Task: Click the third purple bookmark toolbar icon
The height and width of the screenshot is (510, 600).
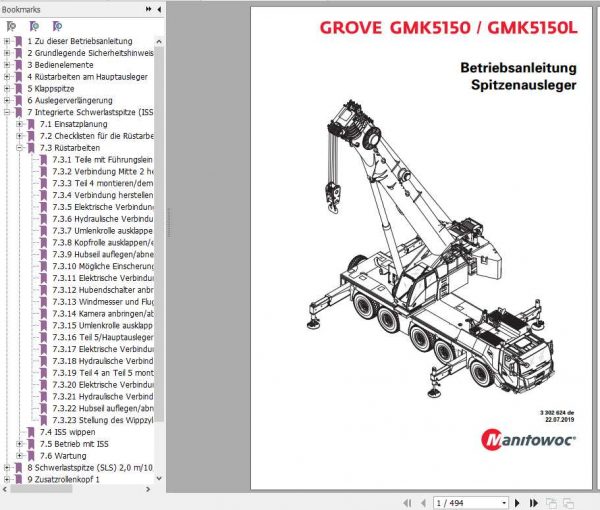Action: coord(57,26)
